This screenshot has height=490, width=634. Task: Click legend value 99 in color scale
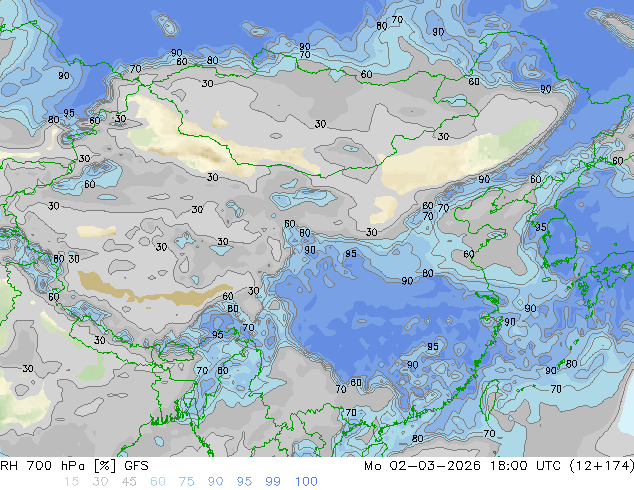click(x=273, y=482)
